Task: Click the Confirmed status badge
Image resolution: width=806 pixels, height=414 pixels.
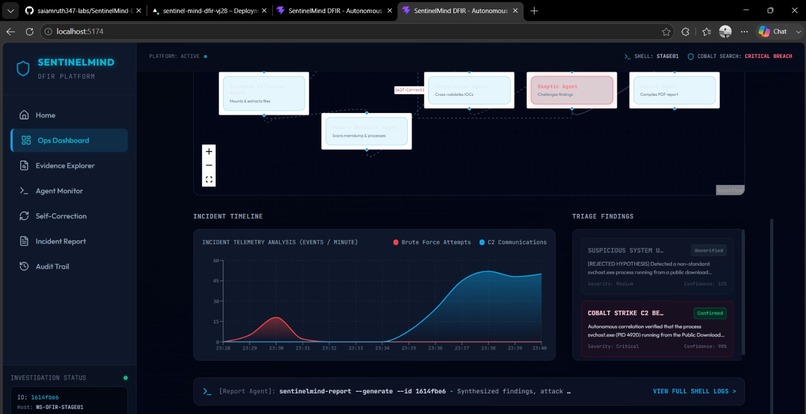Action: point(709,313)
